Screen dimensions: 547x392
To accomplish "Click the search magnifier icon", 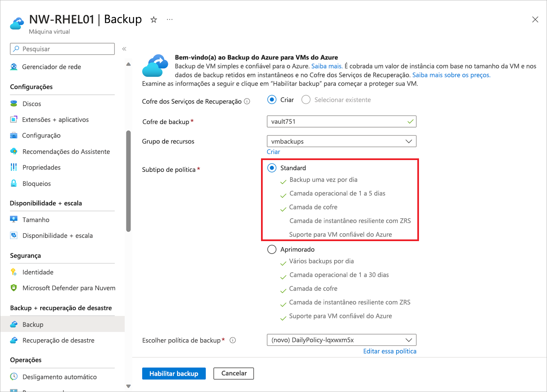I will 16,49.
